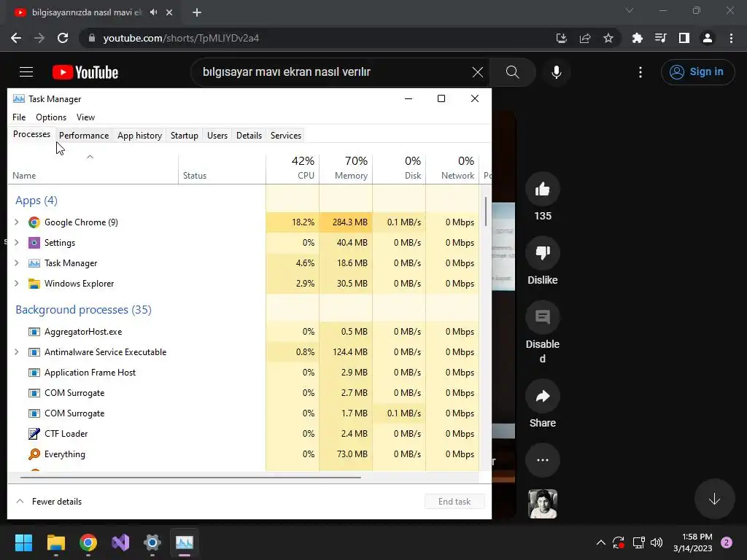Open the channel avatar thumbnail
Screen dimensions: 747x560
[x=543, y=504]
